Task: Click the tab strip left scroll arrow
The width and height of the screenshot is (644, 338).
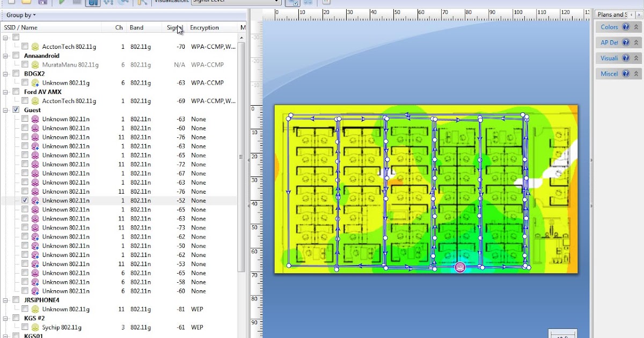Action: click(x=632, y=14)
